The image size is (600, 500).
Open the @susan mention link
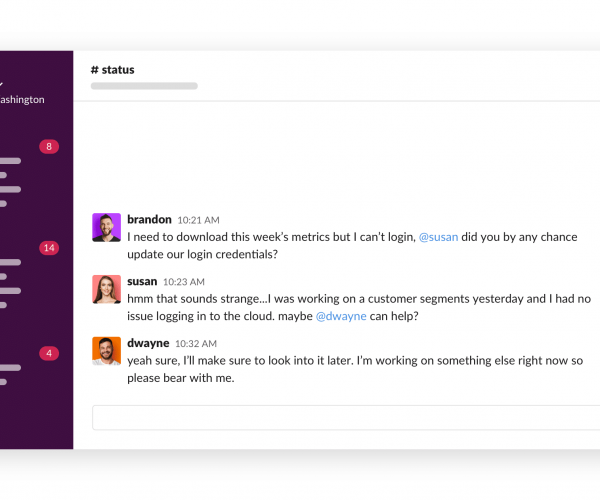coord(439,237)
